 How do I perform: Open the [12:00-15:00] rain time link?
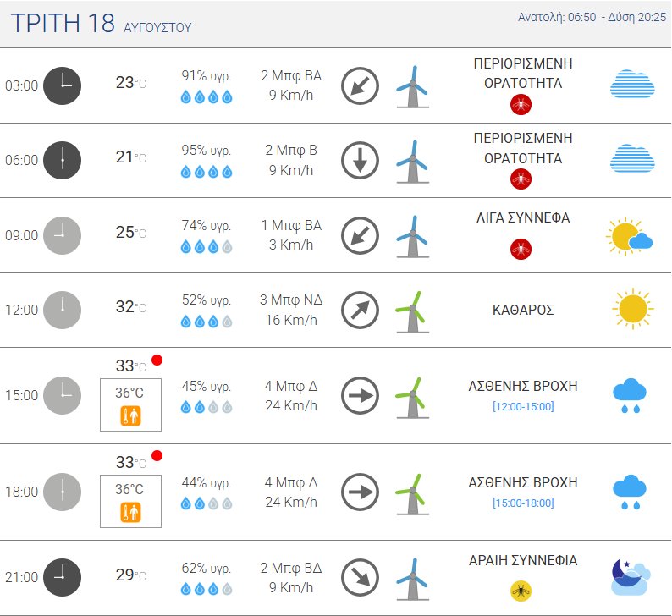tap(523, 406)
